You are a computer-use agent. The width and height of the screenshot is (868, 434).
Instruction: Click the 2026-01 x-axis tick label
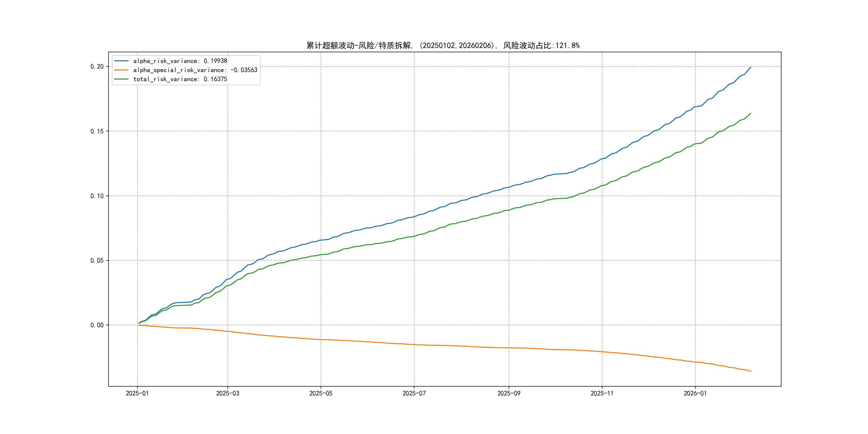[x=695, y=393]
